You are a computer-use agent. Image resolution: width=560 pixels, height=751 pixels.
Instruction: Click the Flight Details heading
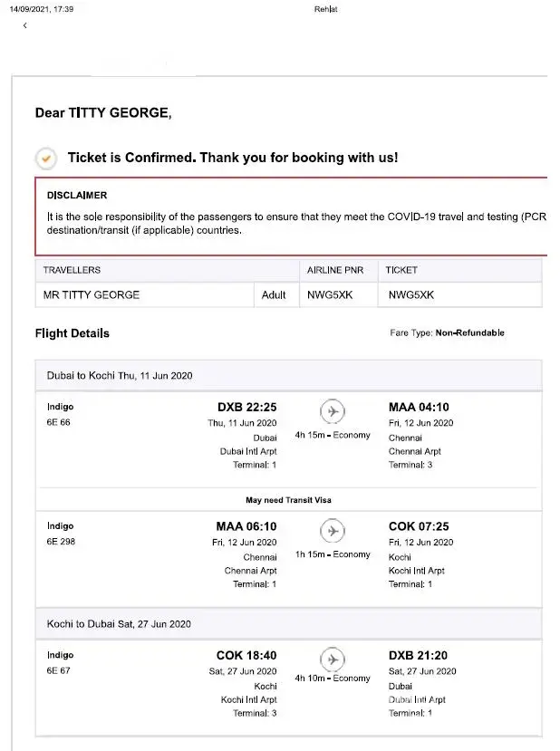point(72,333)
